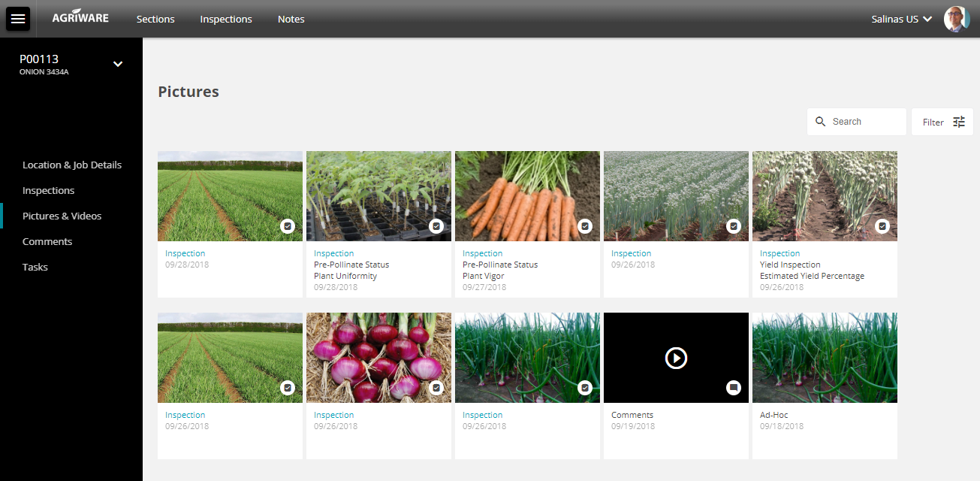Screen dimensions: 980x481
Task: Click the filter sliders icon beside Filter
Action: [x=958, y=121]
